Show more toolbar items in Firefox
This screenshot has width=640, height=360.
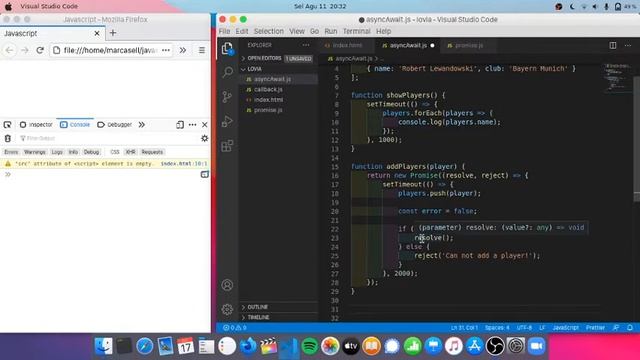pyautogui.click(x=183, y=50)
